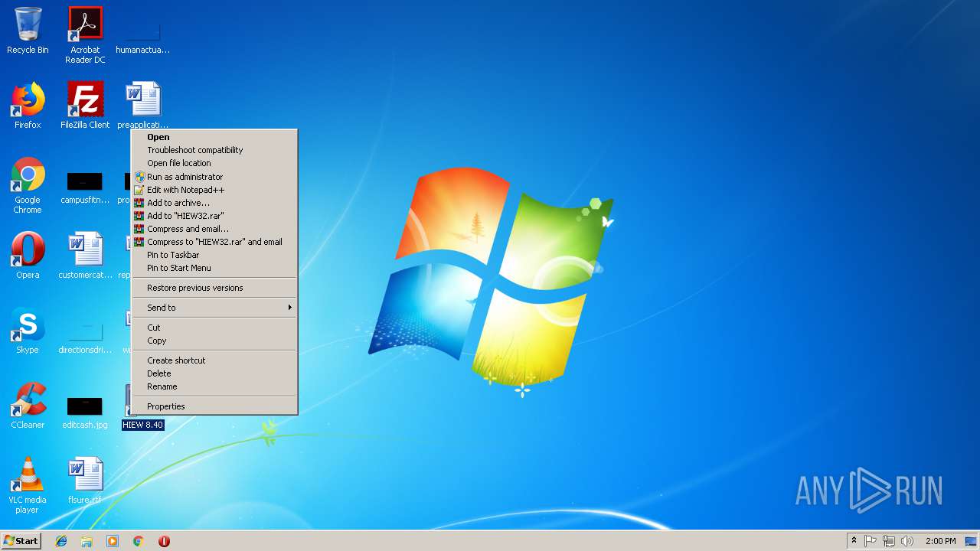The height and width of the screenshot is (551, 980).
Task: Select the CCleaner desktop shortcut
Action: click(28, 406)
